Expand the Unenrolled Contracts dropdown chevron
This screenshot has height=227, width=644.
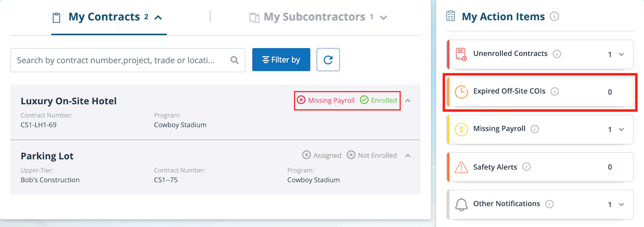point(621,54)
